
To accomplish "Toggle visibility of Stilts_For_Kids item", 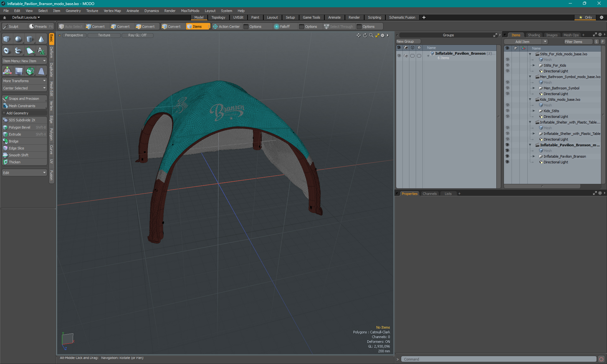I will click(507, 65).
